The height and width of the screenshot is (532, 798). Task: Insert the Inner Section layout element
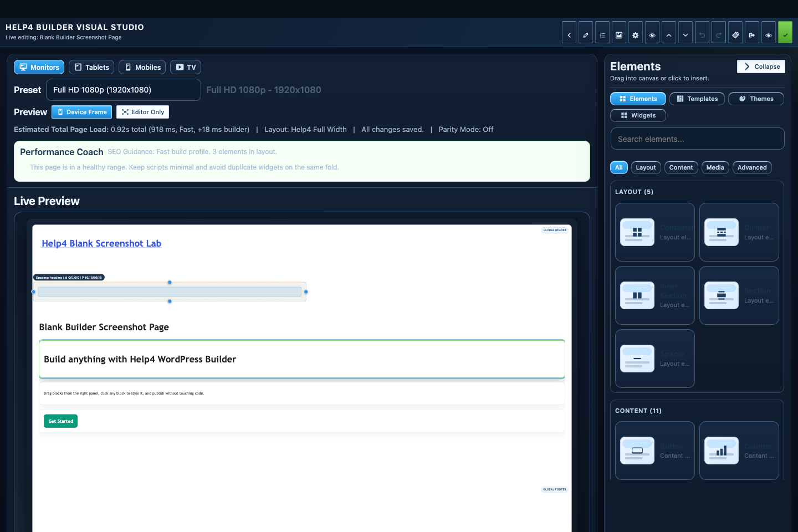655,295
